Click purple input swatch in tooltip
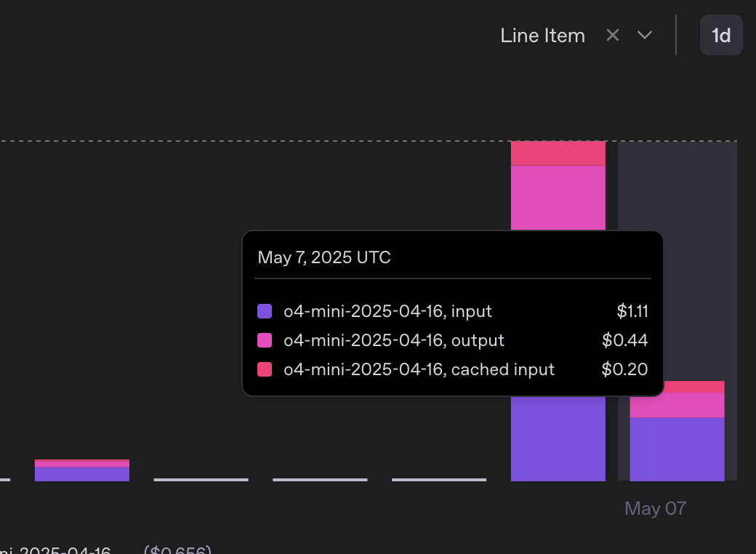The width and height of the screenshot is (756, 554). (265, 311)
